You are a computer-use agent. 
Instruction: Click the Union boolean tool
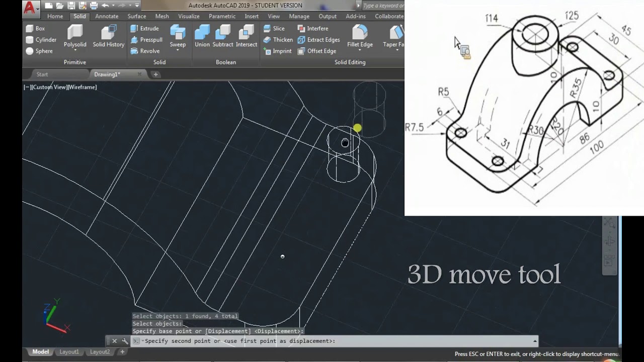[202, 36]
